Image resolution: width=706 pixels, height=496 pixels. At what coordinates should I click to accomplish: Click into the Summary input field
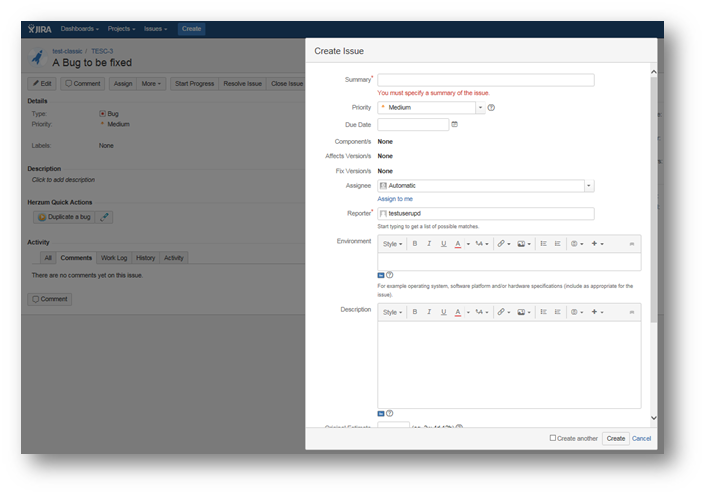click(x=485, y=80)
